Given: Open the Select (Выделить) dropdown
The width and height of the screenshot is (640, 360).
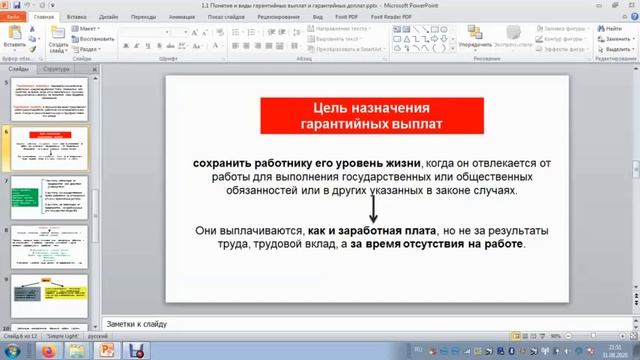Looking at the screenshot, I should coord(616,49).
